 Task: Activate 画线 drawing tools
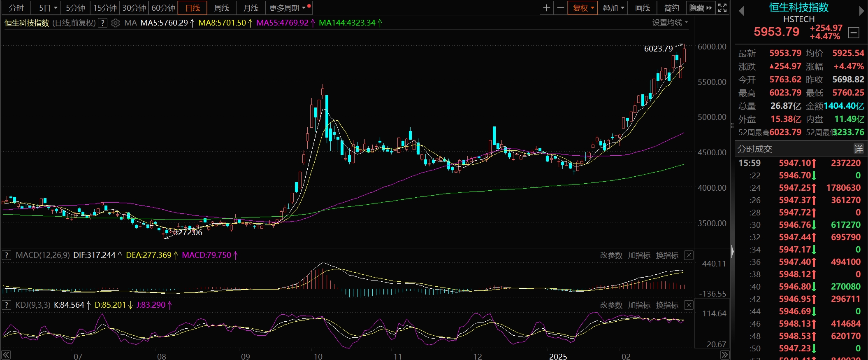(642, 8)
